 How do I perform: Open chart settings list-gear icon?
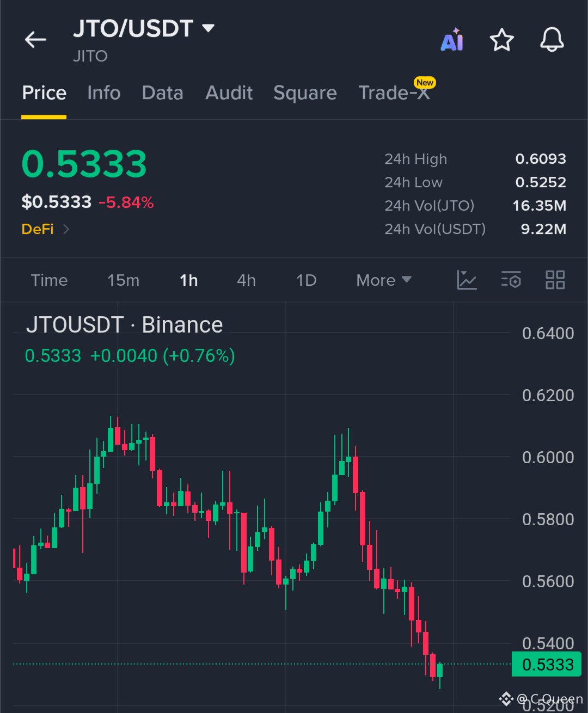click(511, 280)
